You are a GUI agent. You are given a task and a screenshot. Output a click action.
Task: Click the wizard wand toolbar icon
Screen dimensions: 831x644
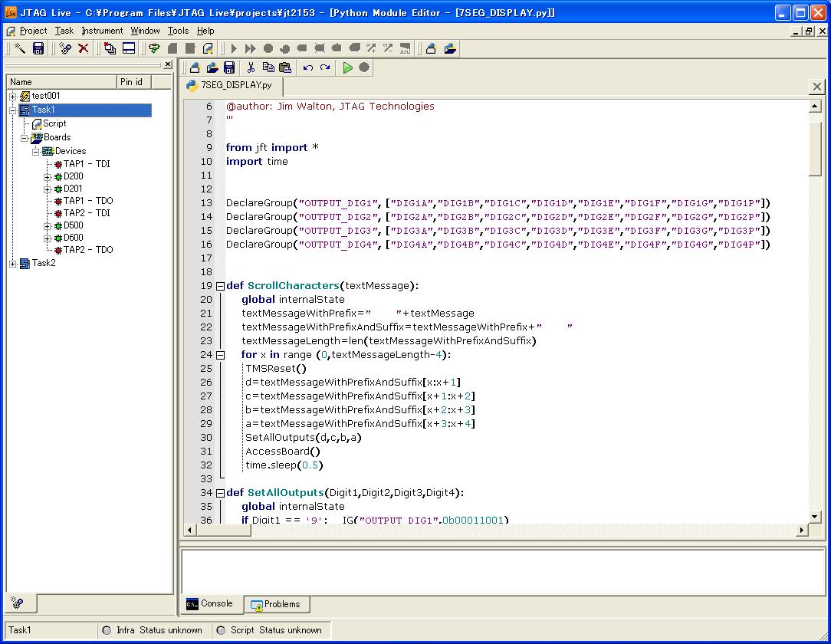(20, 49)
